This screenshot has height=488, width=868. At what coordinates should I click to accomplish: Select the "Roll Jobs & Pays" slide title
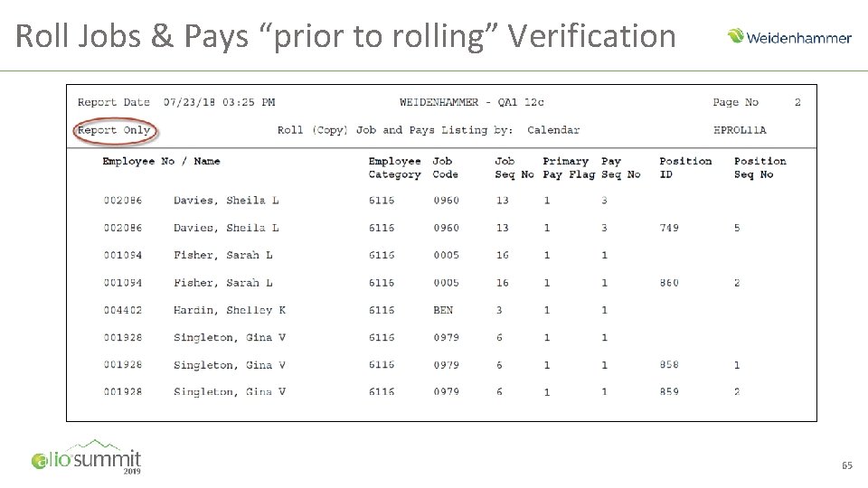tap(346, 36)
